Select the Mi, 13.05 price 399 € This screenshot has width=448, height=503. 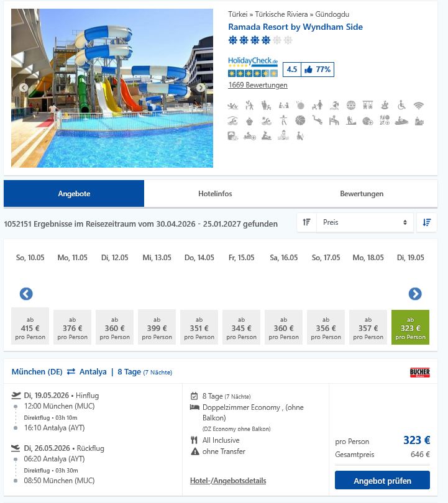point(157,327)
